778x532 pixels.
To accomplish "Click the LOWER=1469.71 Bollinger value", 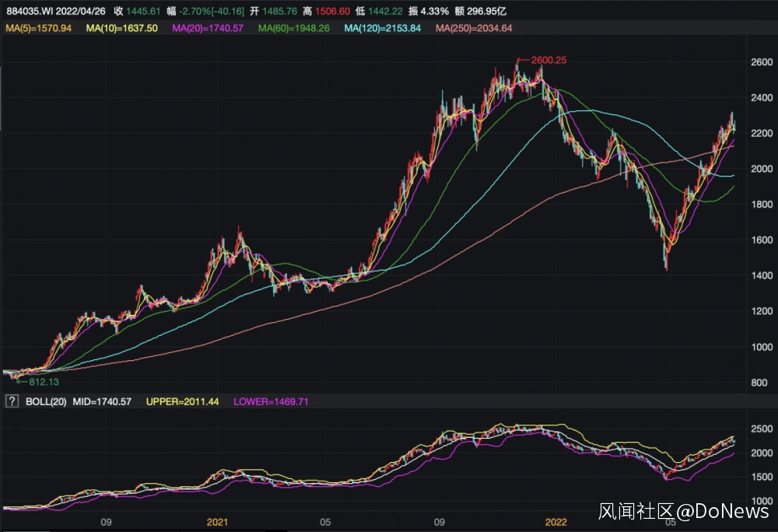I will (x=271, y=401).
